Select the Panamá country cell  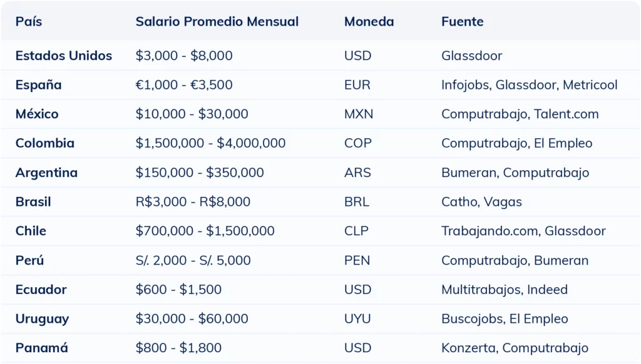coord(42,348)
